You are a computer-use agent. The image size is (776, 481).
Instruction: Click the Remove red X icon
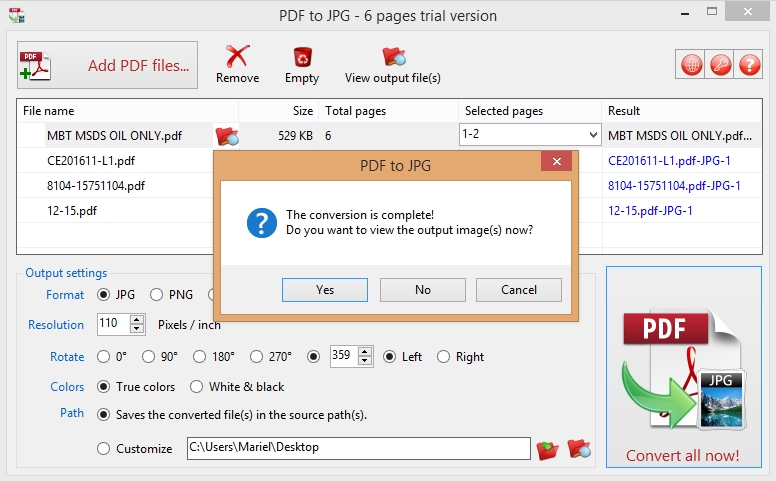[x=238, y=56]
